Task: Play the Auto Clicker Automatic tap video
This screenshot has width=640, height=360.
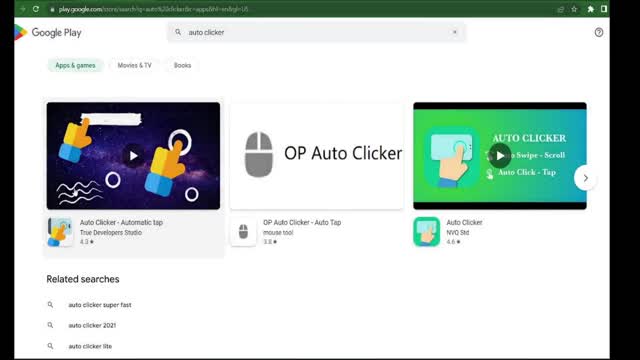Action: point(133,156)
